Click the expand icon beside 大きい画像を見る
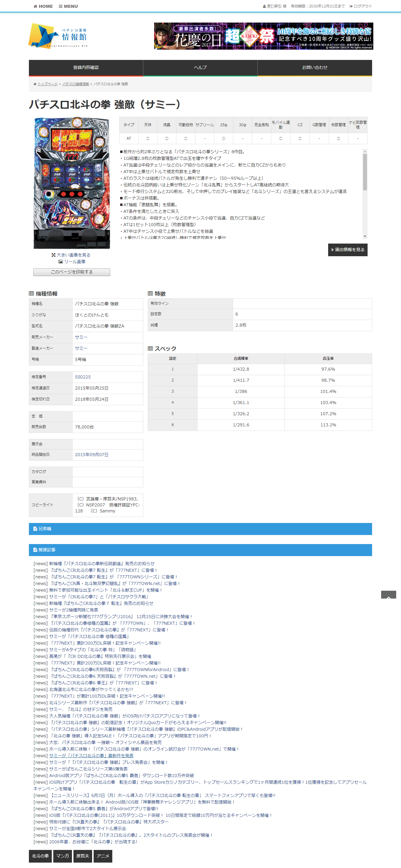Screen dimensions: 401x868 (53, 255)
